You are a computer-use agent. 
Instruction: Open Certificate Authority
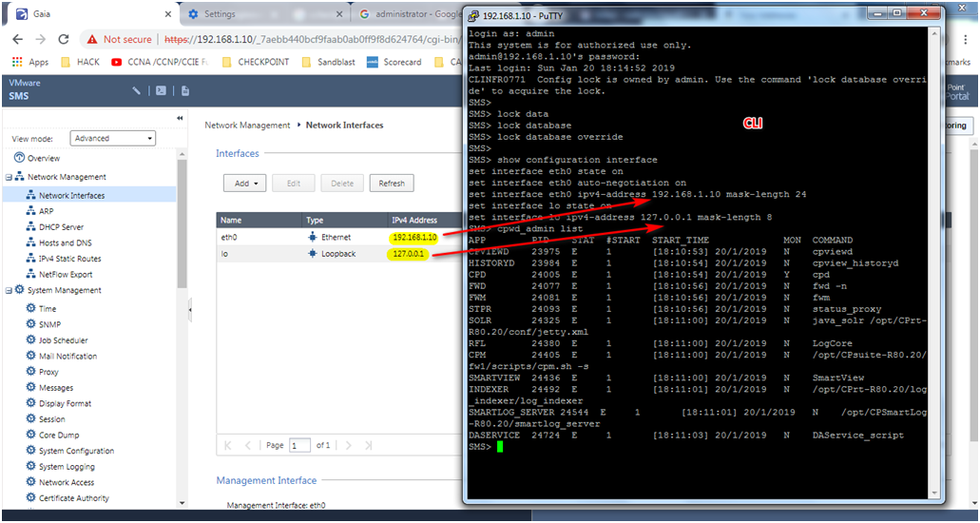tap(74, 498)
